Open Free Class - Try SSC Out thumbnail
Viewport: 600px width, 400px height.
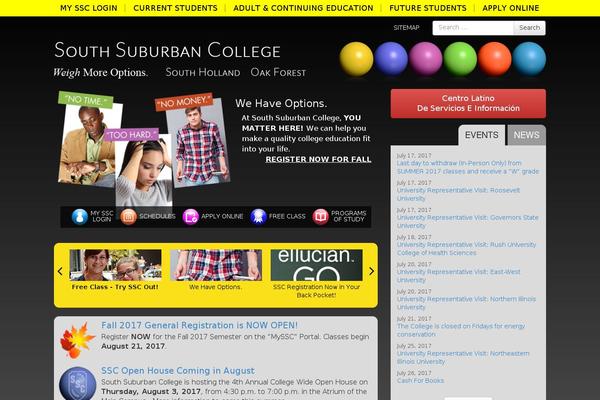click(x=116, y=265)
